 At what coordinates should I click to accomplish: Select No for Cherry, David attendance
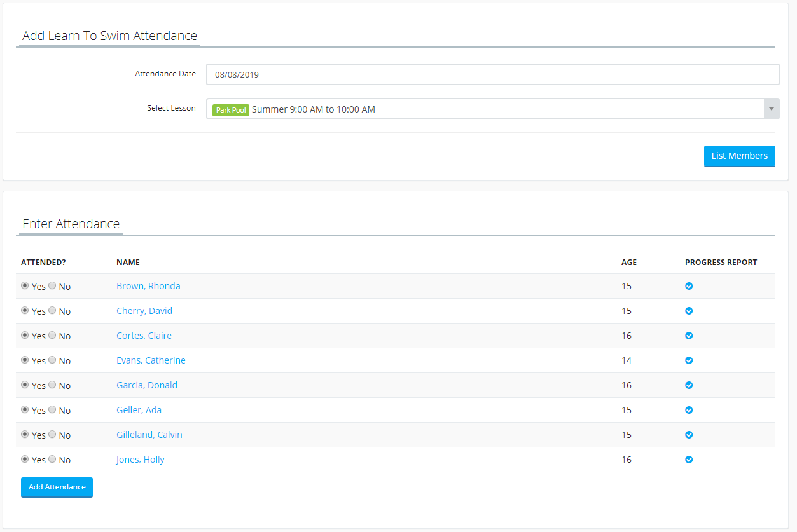click(x=52, y=310)
